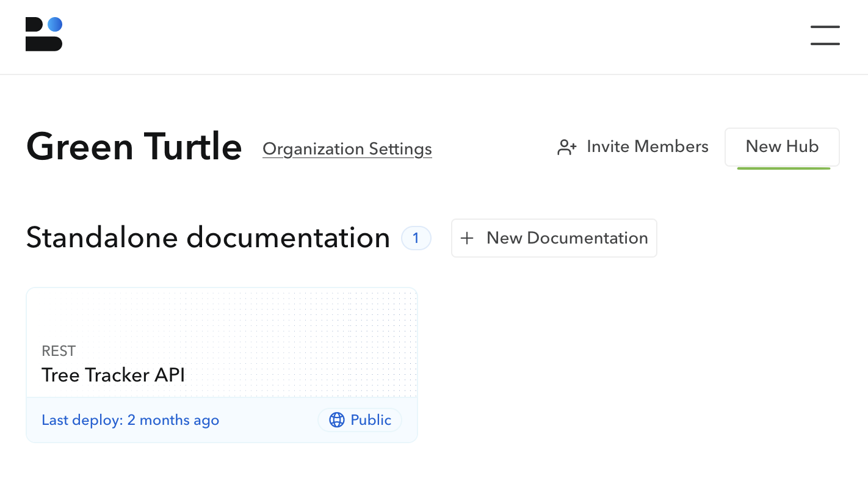Click the New Documentation button
This screenshot has width=868, height=492.
click(554, 238)
